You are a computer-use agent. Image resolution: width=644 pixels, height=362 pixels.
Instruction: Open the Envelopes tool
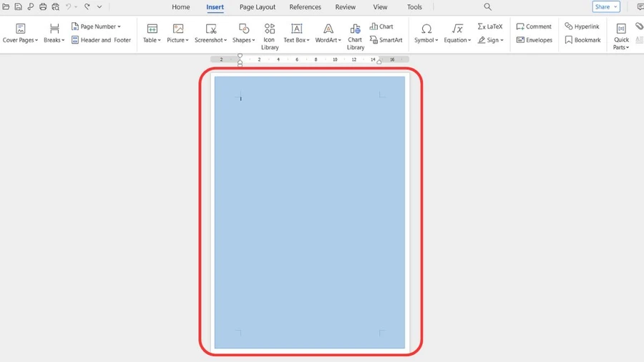tap(535, 40)
